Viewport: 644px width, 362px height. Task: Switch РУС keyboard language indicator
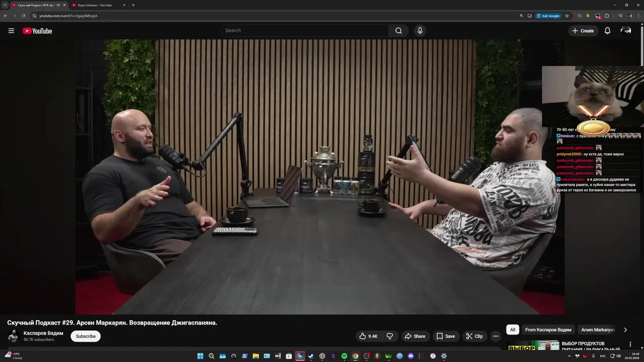603,356
